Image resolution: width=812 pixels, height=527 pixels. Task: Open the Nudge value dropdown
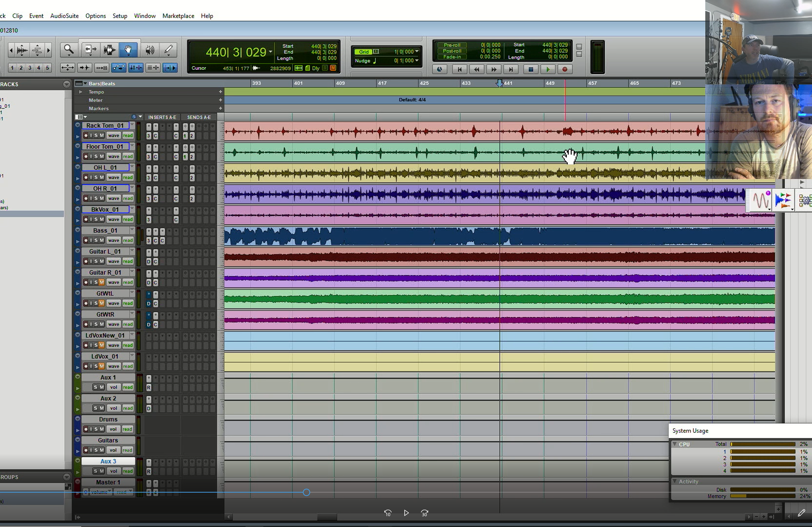[x=417, y=61]
